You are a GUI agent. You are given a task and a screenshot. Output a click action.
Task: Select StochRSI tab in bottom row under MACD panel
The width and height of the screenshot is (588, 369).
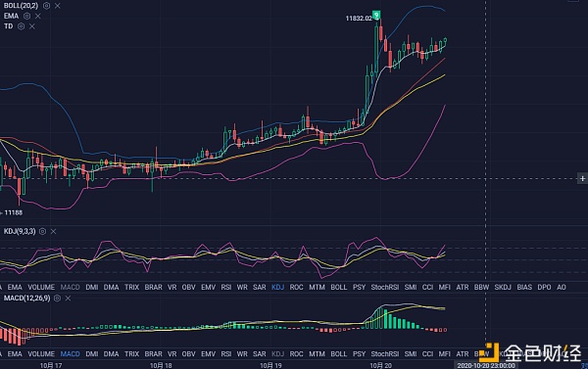click(385, 354)
